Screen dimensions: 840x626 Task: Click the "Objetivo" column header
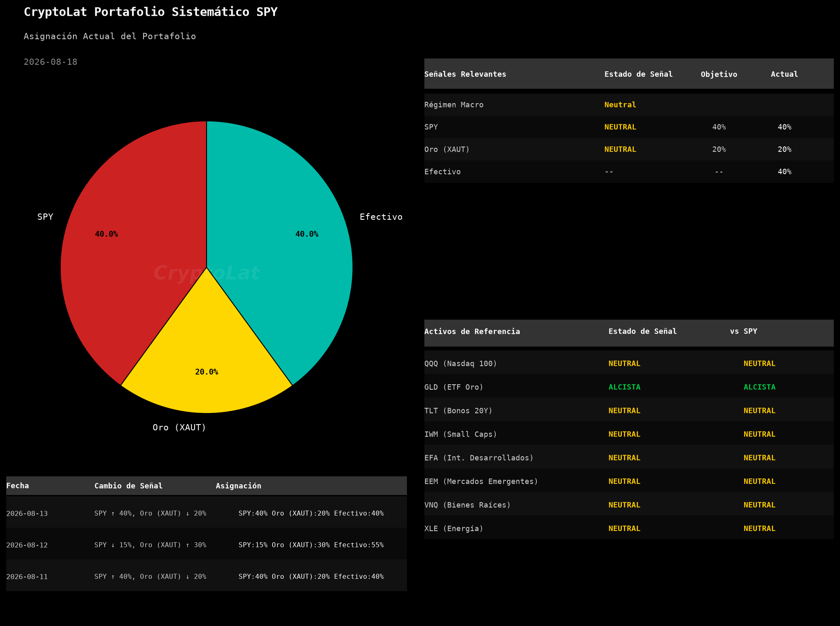tap(719, 74)
